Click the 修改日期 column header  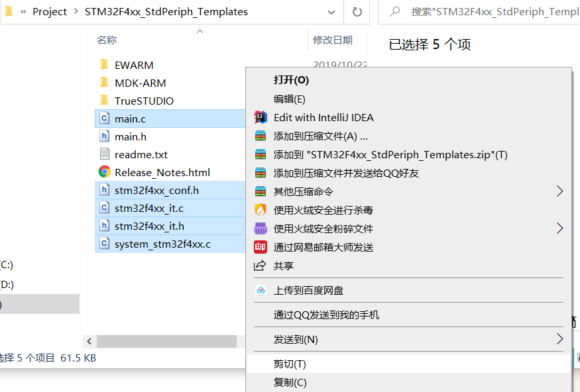333,40
